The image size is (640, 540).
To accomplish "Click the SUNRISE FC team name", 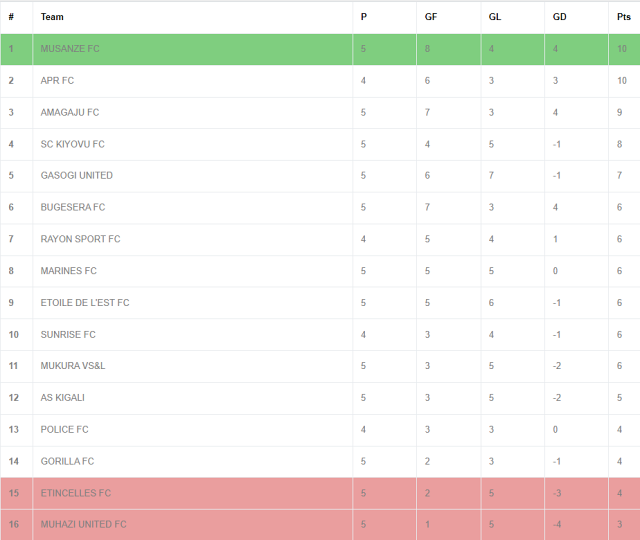I will point(68,335).
